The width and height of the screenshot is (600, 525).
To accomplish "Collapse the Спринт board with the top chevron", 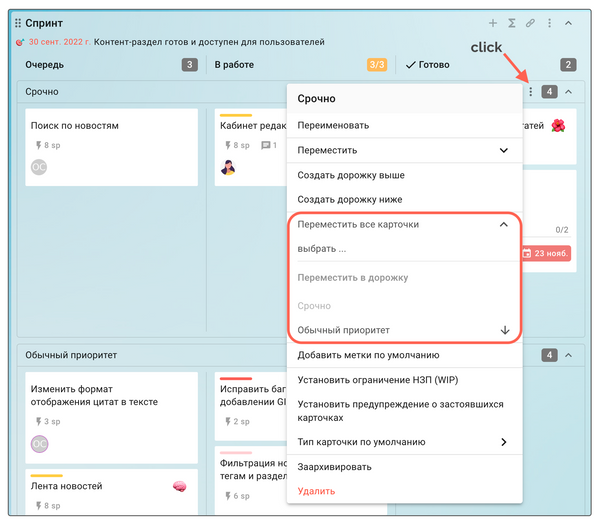I will click(x=569, y=23).
